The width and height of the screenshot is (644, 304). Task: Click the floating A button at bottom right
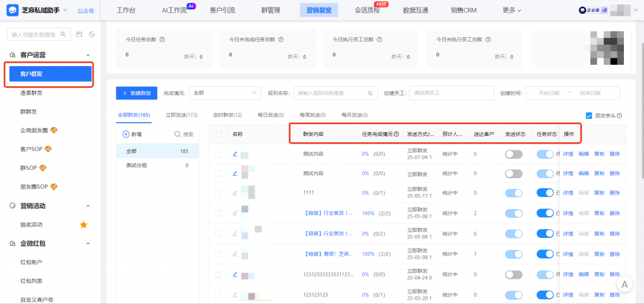[x=625, y=284]
